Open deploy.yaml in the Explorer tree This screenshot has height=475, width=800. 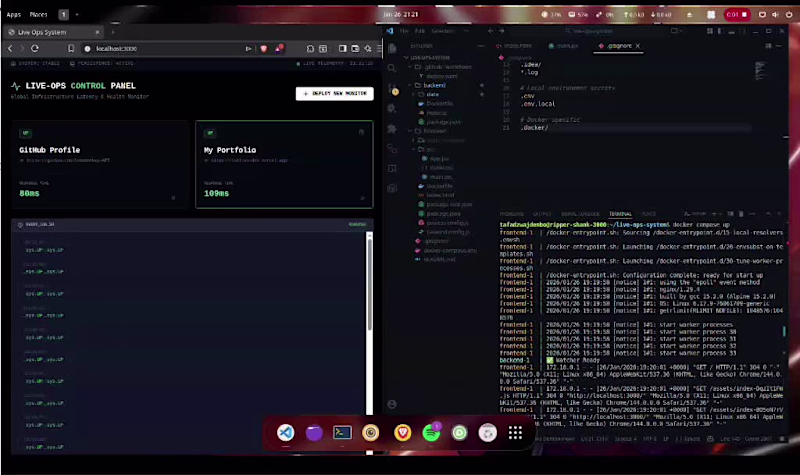pyautogui.click(x=442, y=76)
